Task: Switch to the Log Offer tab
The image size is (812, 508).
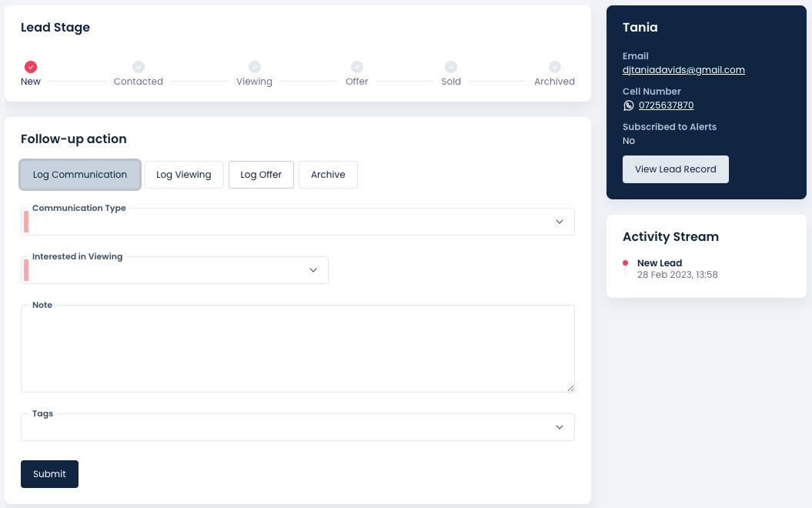Action: pos(261,175)
